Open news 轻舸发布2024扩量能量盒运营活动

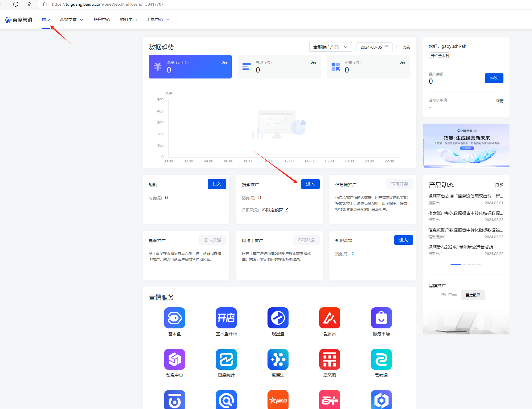click(x=461, y=247)
